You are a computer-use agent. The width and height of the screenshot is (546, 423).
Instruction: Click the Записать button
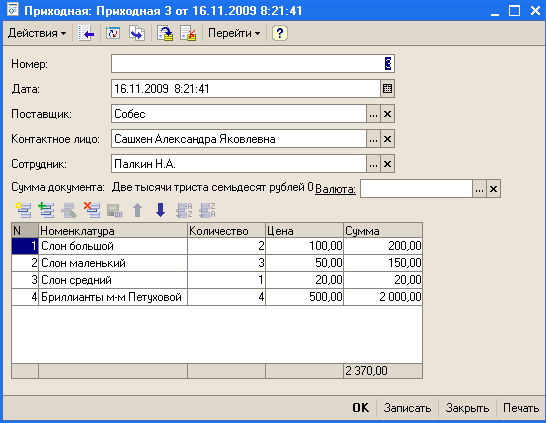[407, 408]
